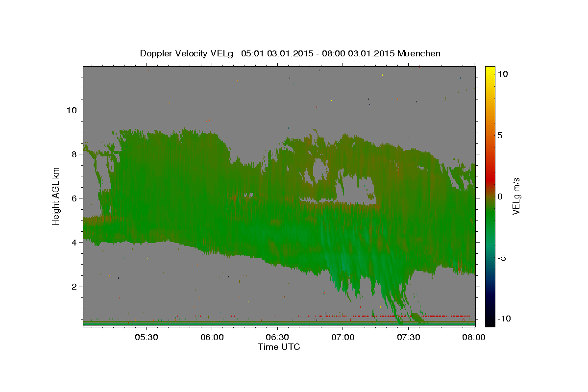Click the 'Time UTC' axis label
The width and height of the screenshot is (588, 392).
pos(279,347)
